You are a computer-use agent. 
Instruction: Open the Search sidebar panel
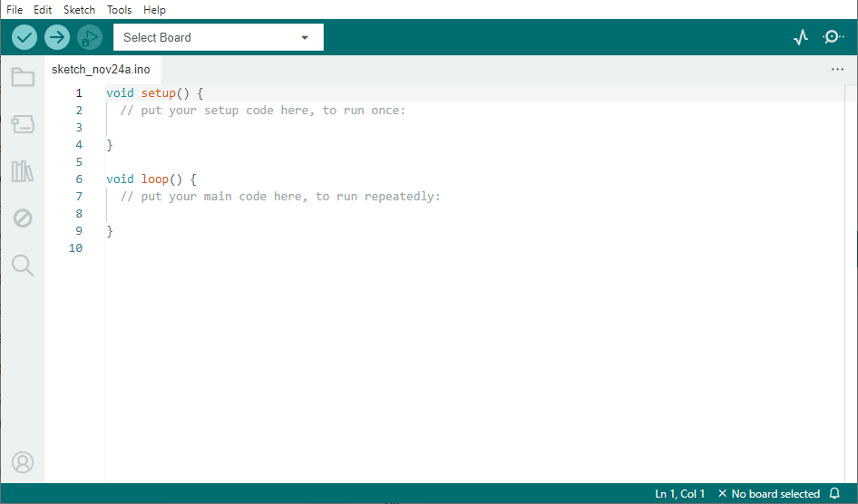[x=23, y=265]
